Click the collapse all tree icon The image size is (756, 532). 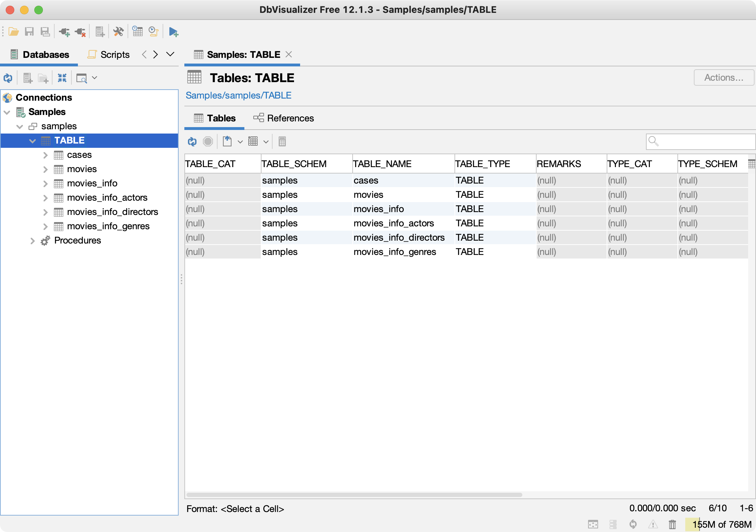click(x=62, y=78)
